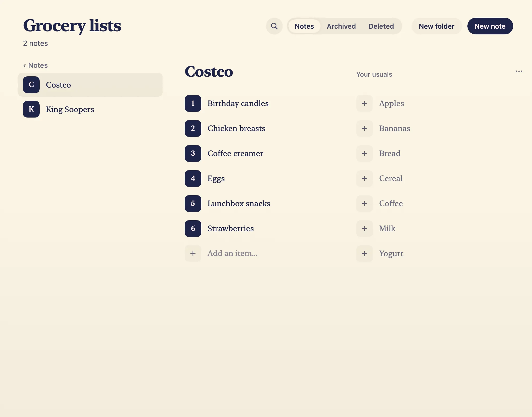Click the Your usuals heading
Screen dimensions: 532x417
[374, 75]
